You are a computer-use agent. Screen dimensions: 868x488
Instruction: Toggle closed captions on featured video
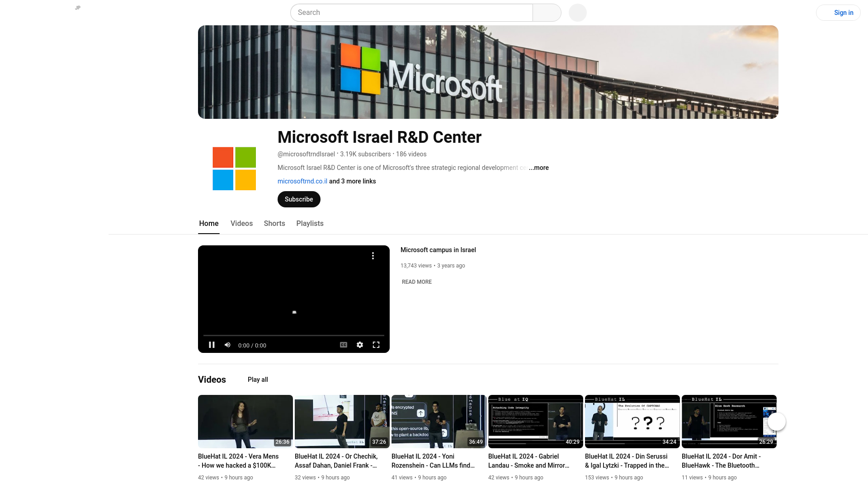coord(344,345)
